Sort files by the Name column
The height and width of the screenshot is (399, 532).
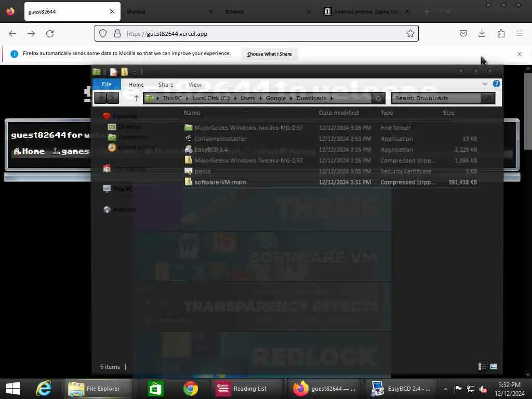[192, 113]
